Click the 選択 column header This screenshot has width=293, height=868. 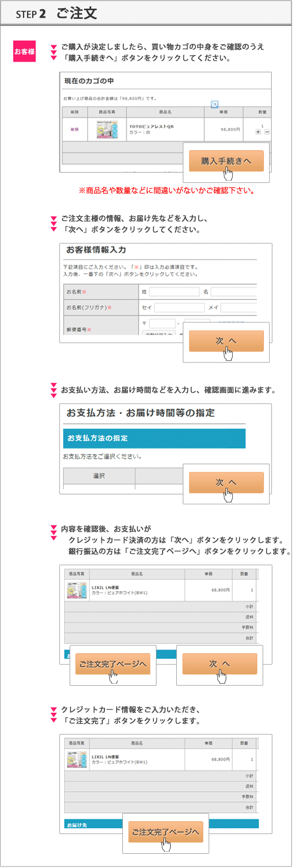99,476
